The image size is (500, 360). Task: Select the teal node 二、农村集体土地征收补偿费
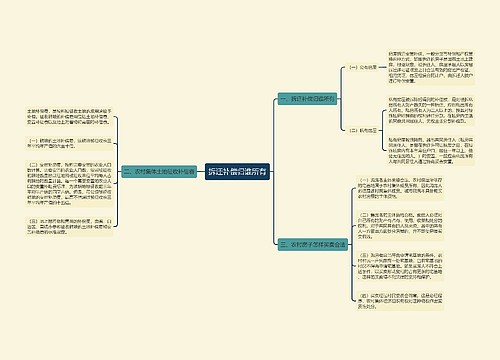159,172
